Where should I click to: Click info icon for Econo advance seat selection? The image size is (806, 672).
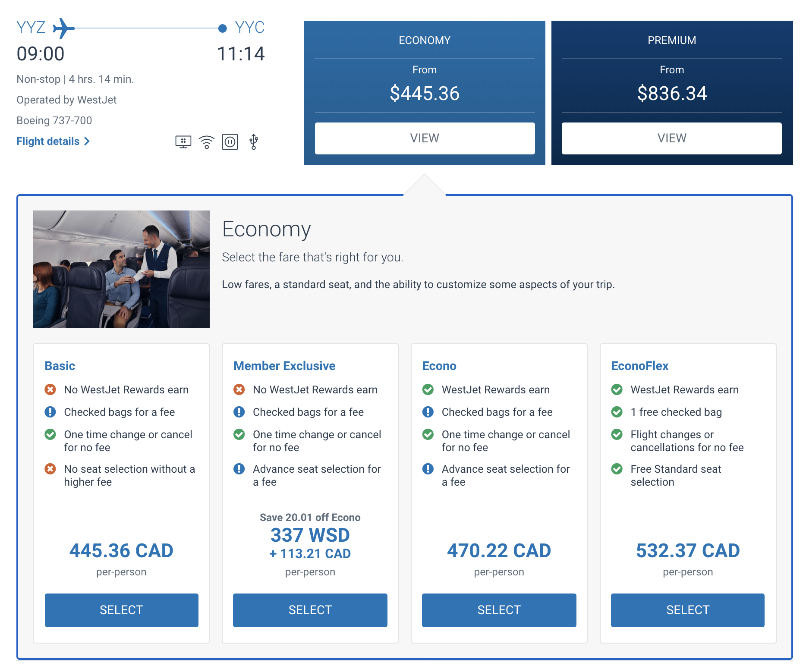pos(428,469)
